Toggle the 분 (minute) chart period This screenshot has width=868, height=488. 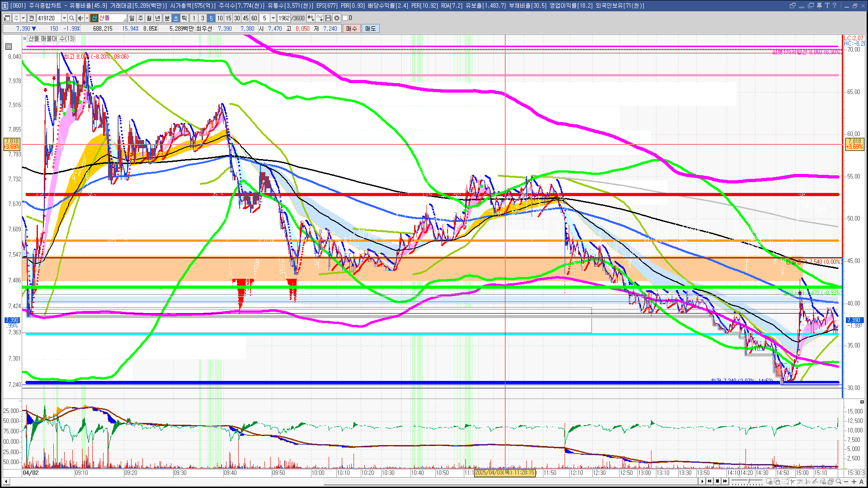pos(167,18)
